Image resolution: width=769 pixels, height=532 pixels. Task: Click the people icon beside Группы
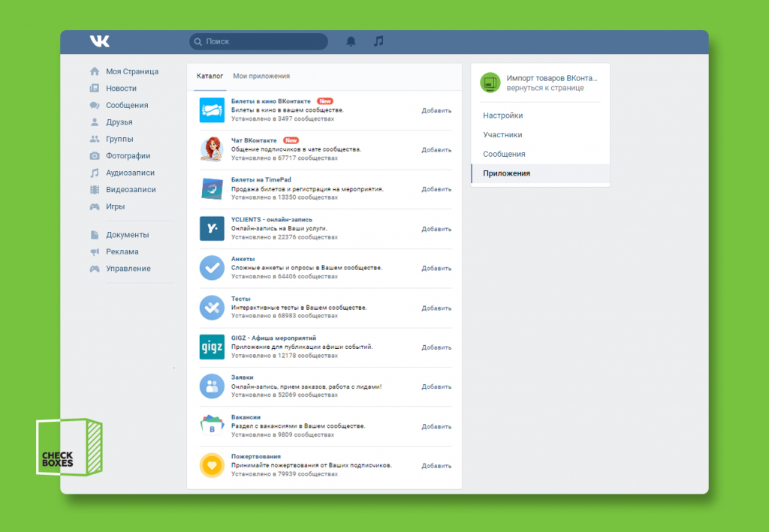pyautogui.click(x=95, y=139)
